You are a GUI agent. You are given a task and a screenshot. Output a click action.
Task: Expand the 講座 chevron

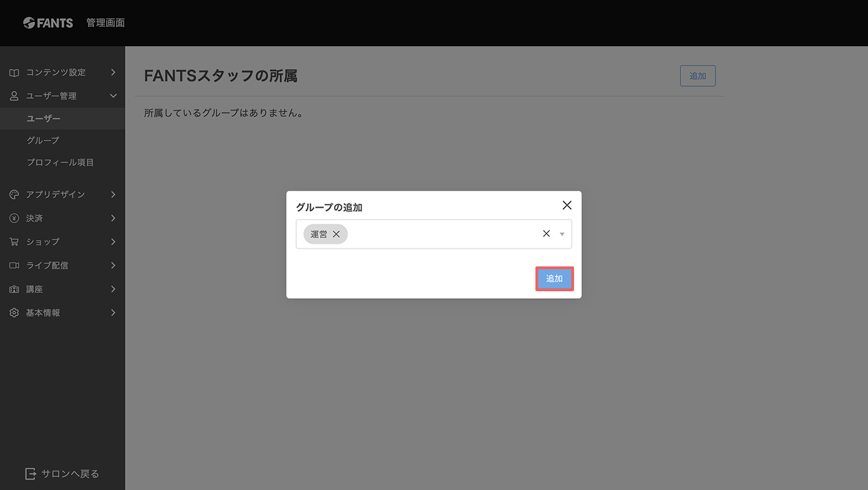coord(113,289)
